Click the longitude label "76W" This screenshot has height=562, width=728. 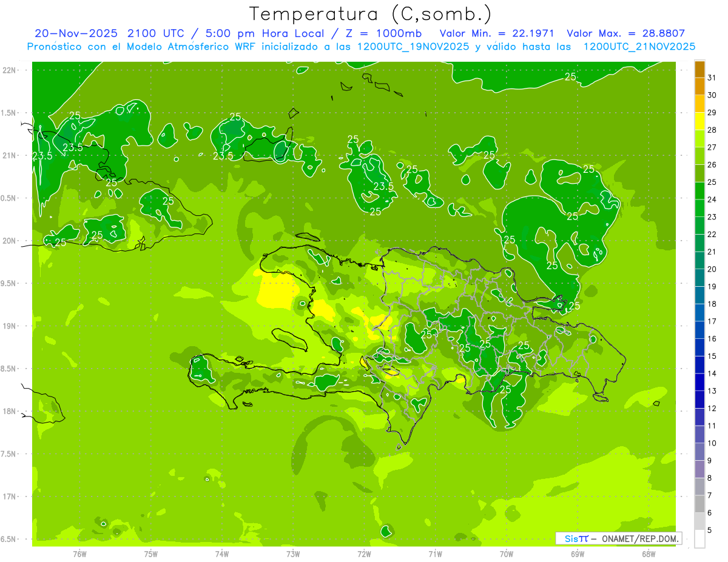pos(79,554)
